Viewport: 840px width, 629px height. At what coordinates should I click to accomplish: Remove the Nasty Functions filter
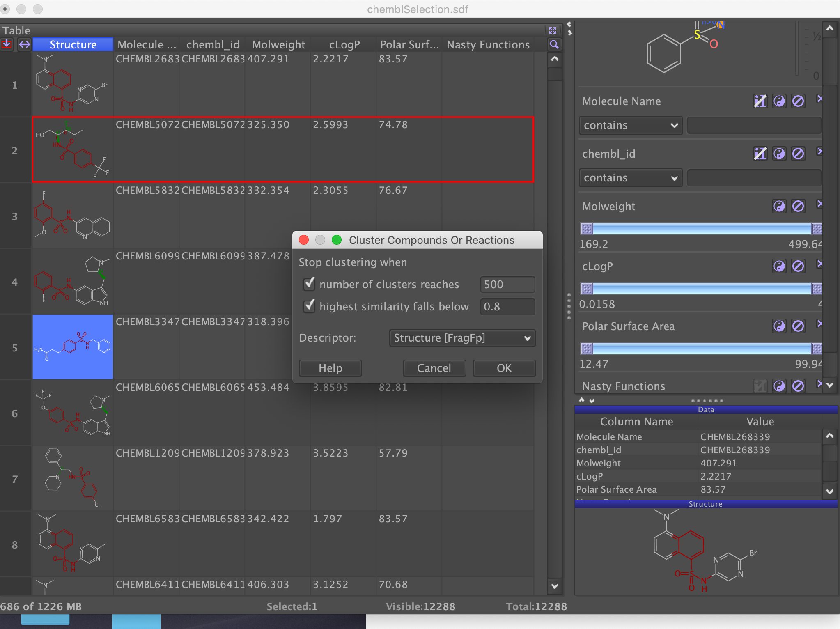pos(819,383)
